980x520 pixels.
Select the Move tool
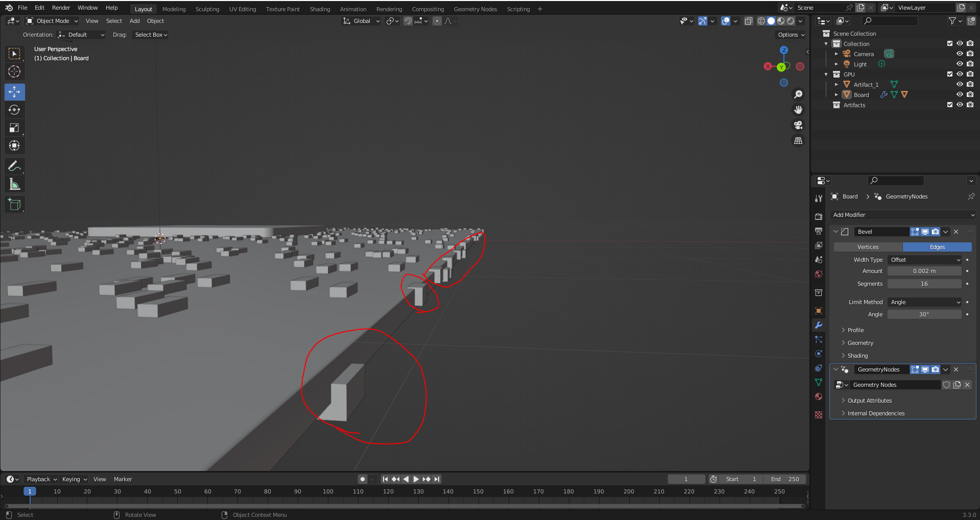[14, 92]
